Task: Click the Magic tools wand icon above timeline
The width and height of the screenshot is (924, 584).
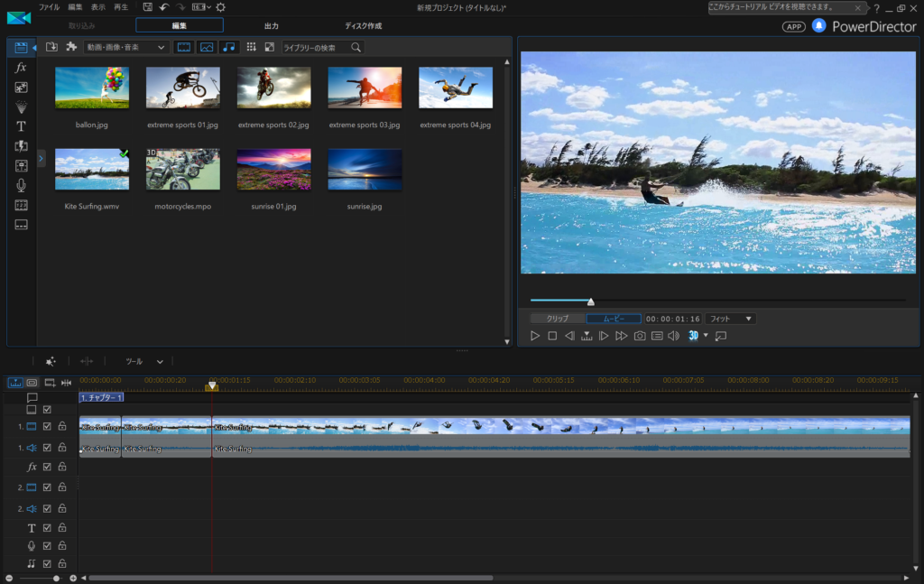Action: (x=51, y=361)
